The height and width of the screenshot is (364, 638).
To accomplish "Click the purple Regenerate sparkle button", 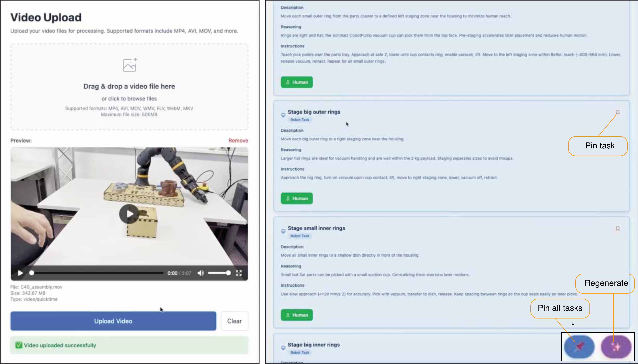I will coord(616,347).
